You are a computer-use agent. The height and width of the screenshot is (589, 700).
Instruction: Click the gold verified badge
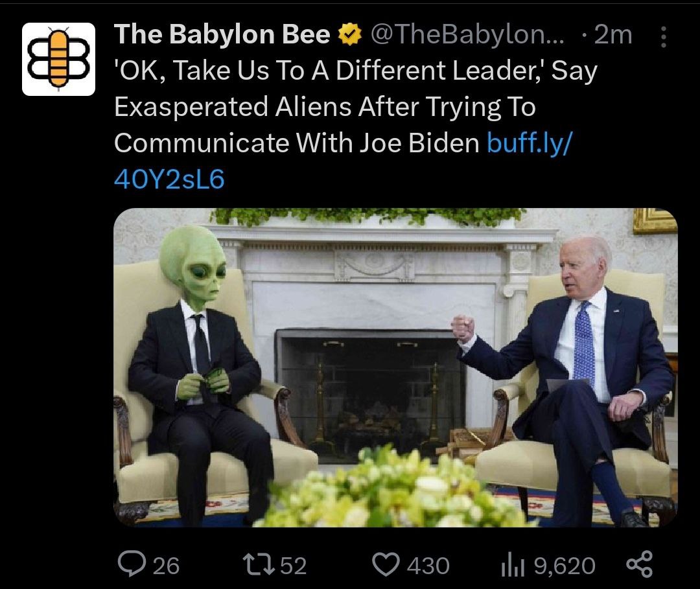[x=349, y=35]
